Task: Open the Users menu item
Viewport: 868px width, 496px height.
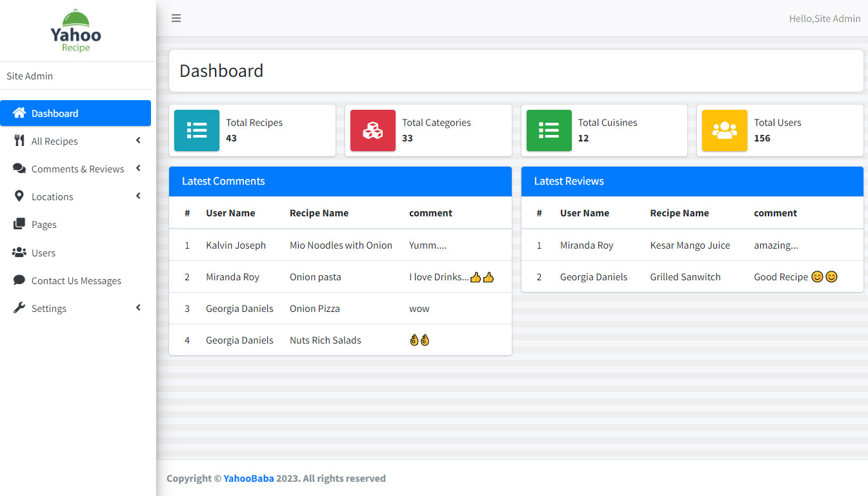Action: [43, 253]
